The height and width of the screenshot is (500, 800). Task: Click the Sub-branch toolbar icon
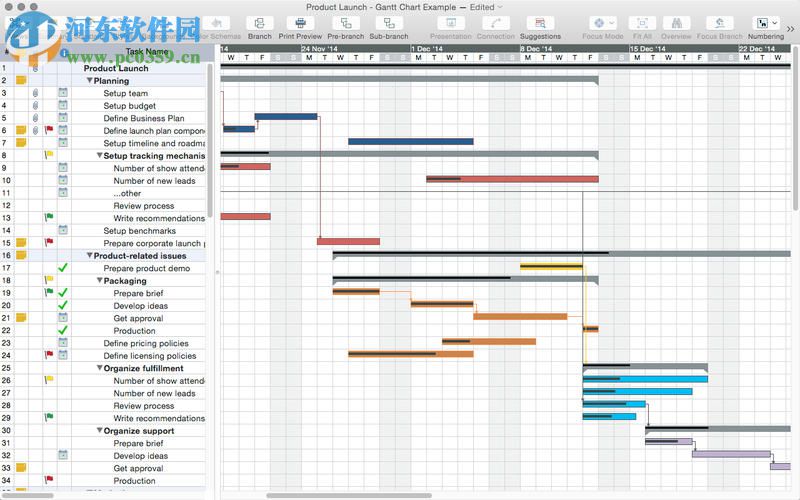(389, 23)
